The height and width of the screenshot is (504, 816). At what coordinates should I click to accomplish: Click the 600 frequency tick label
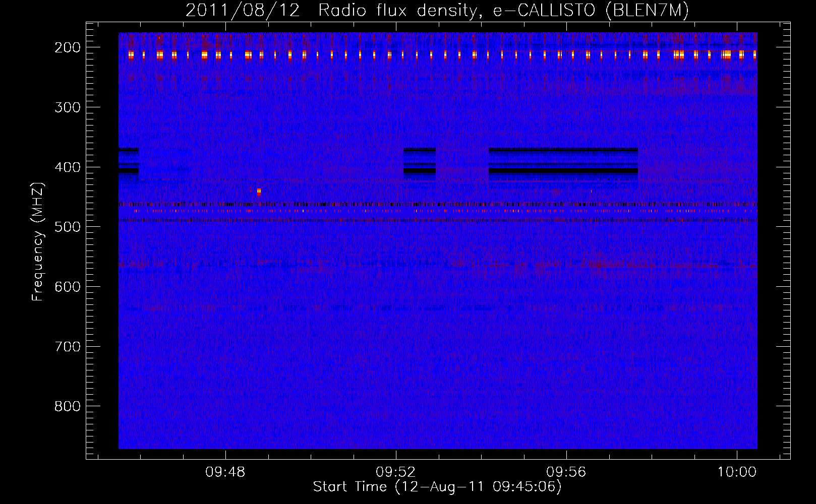(x=68, y=287)
